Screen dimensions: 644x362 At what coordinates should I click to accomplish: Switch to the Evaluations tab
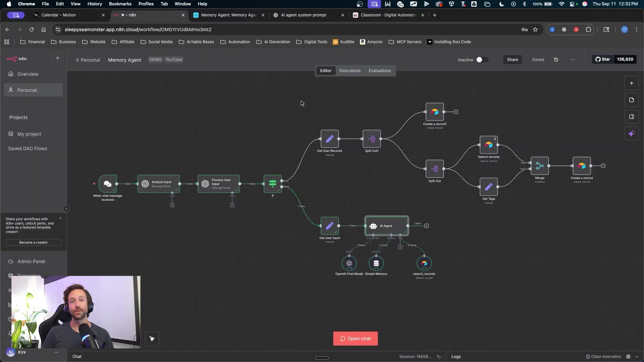pos(379,71)
